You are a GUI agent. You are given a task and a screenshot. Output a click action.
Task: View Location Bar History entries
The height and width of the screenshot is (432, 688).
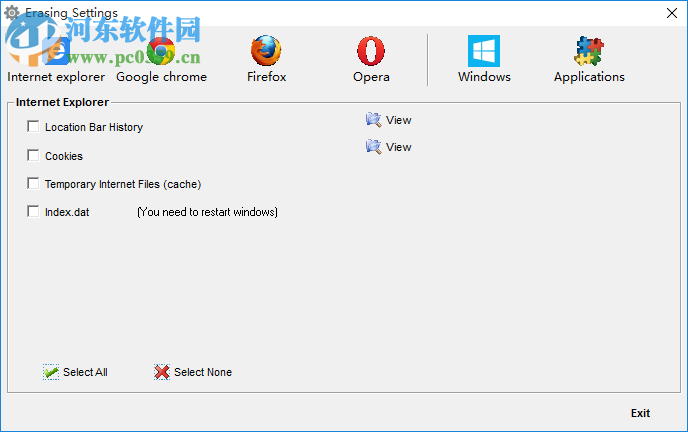coord(388,120)
